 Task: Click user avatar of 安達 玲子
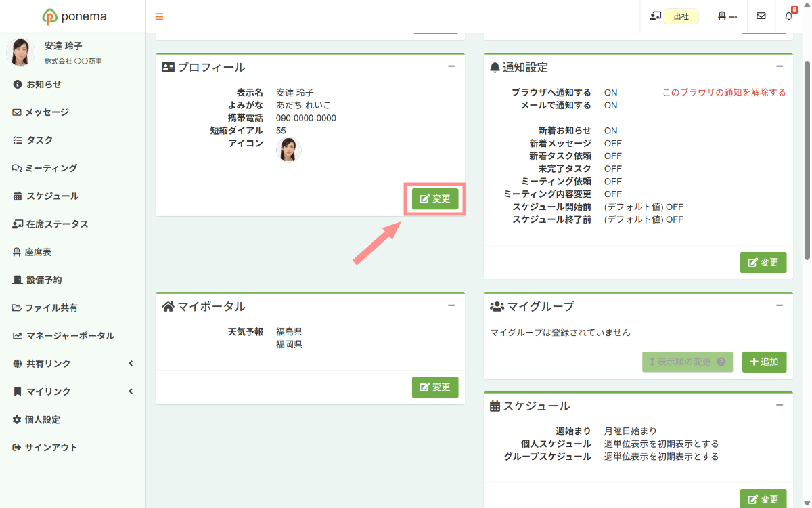[x=20, y=52]
